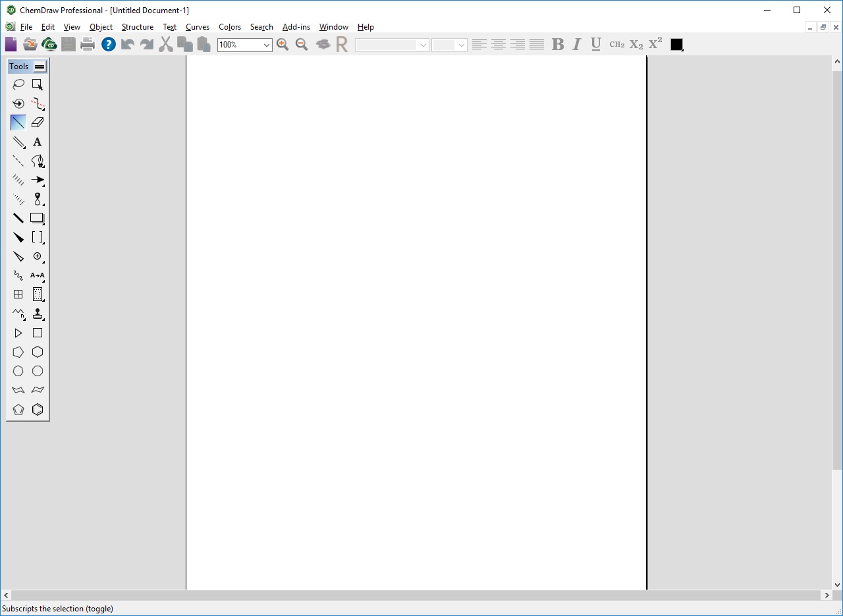Open the Pen drawing tool

point(38,161)
